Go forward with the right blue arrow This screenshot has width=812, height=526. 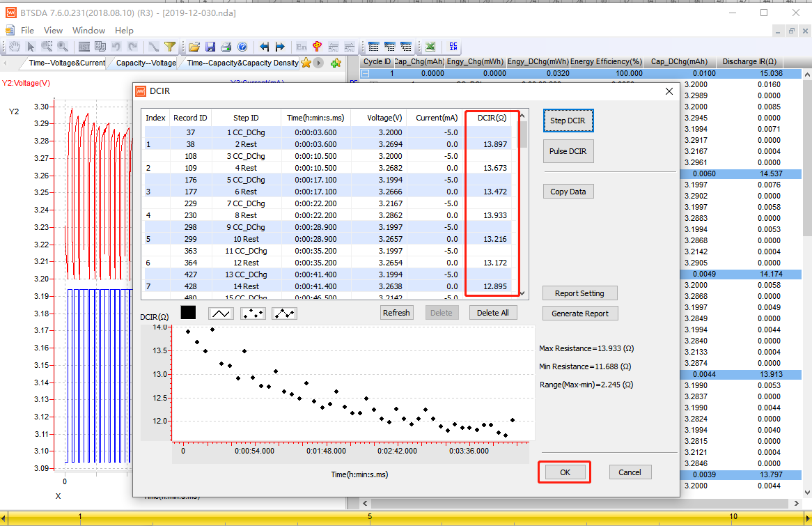[x=280, y=47]
